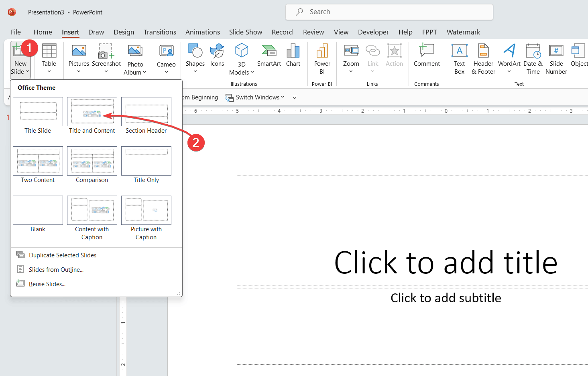The height and width of the screenshot is (376, 588).
Task: Switch to the Animations tab
Action: click(202, 32)
